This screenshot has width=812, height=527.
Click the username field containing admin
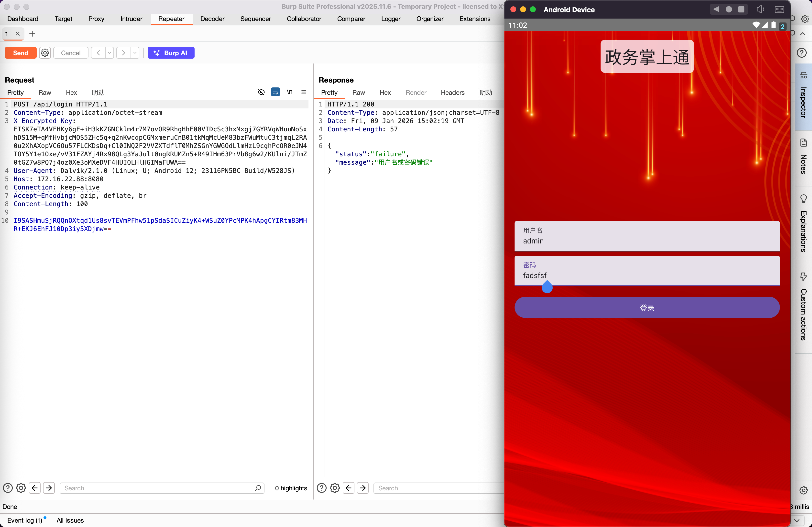coord(647,236)
